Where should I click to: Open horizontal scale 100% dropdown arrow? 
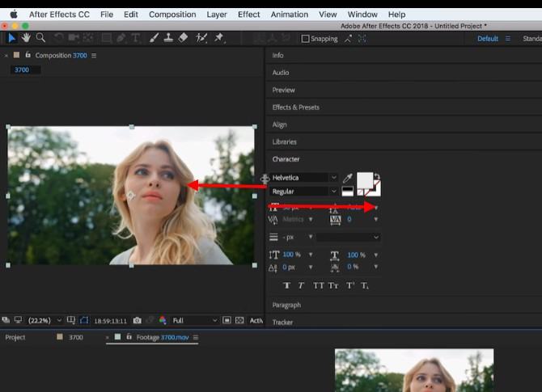click(375, 255)
